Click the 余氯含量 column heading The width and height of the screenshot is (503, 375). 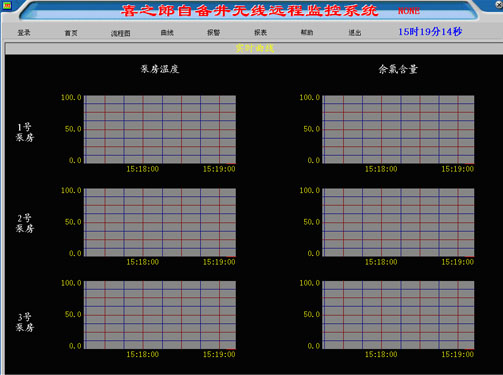pyautogui.click(x=398, y=69)
